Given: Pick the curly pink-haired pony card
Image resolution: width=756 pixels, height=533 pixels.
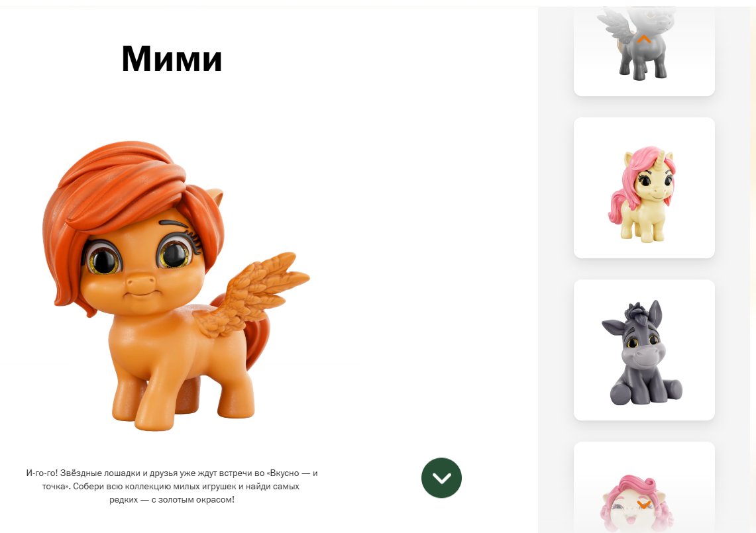Looking at the screenshot, I should click(x=644, y=487).
